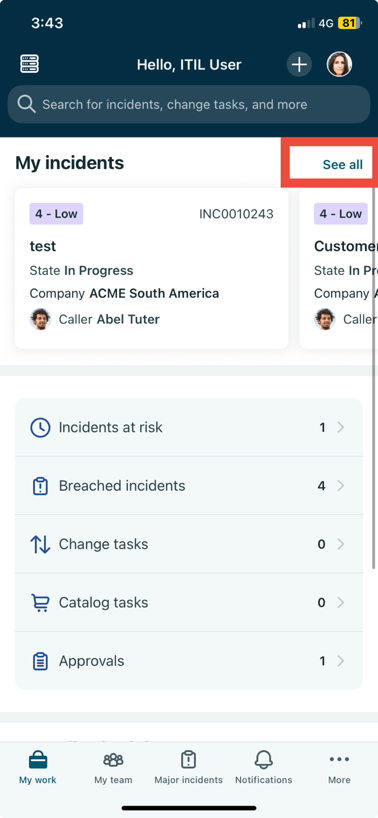Tap the Hello, ITIL User title
The width and height of the screenshot is (378, 818).
tap(189, 65)
